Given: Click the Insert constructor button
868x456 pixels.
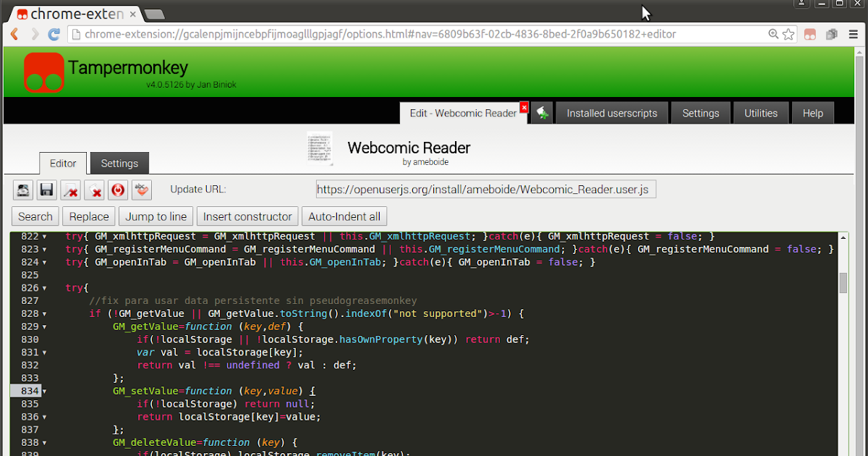Looking at the screenshot, I should [247, 216].
